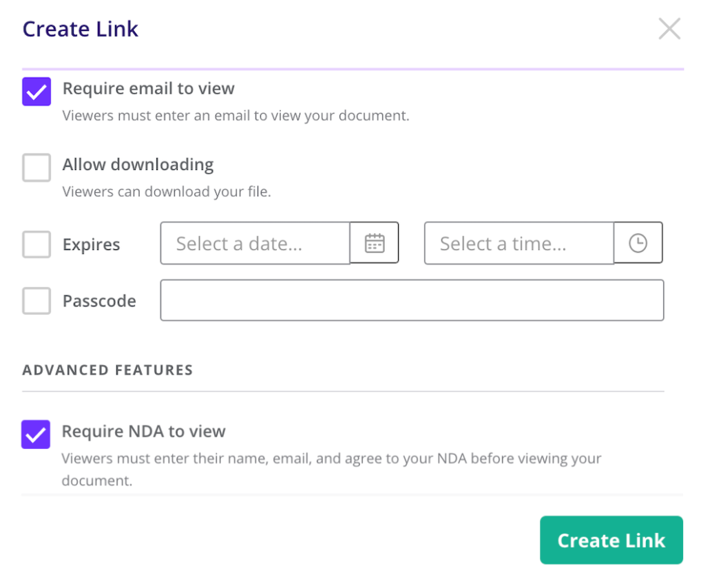The height and width of the screenshot is (588, 712).
Task: Click 'Viewers can download your file.' description
Action: point(167,191)
